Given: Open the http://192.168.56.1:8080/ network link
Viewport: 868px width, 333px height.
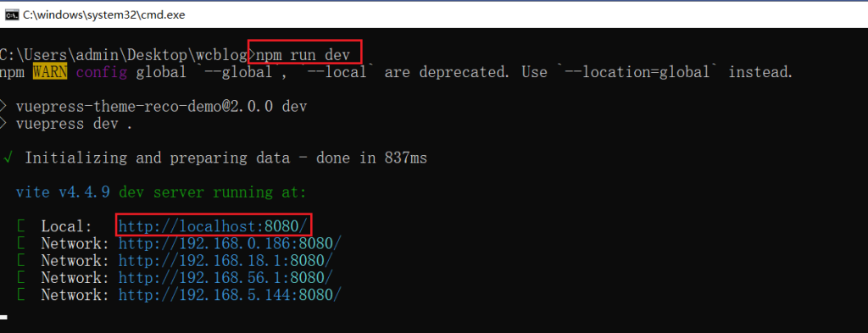Looking at the screenshot, I should point(225,277).
